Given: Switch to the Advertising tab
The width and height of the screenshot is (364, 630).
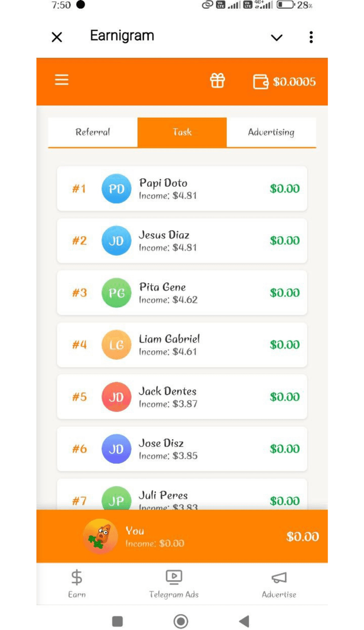Looking at the screenshot, I should [x=271, y=132].
